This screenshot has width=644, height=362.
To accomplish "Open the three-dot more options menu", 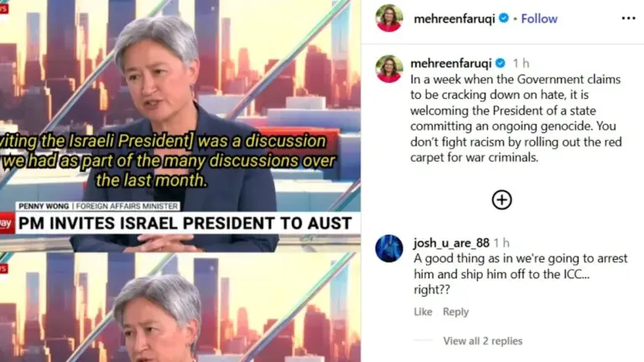I will tap(628, 18).
